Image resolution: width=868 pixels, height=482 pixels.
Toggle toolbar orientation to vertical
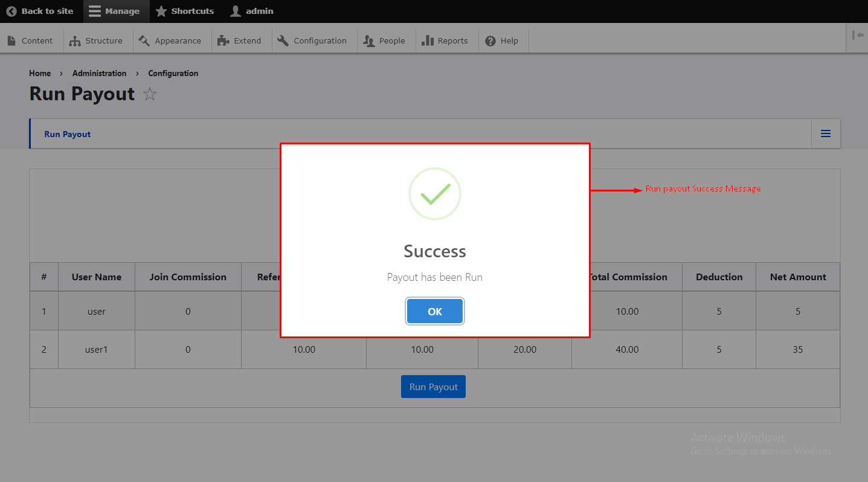(x=857, y=35)
